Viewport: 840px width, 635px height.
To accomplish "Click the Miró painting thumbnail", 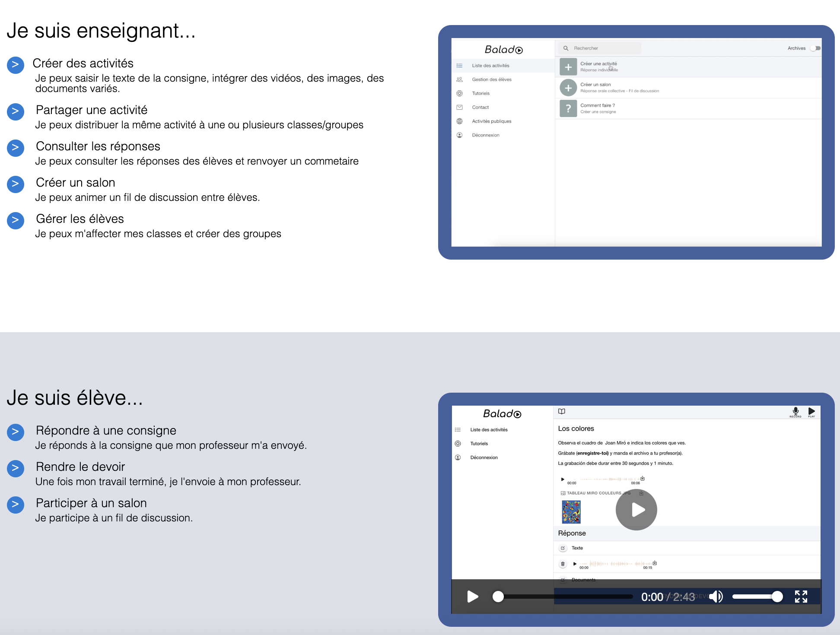I will [x=571, y=512].
